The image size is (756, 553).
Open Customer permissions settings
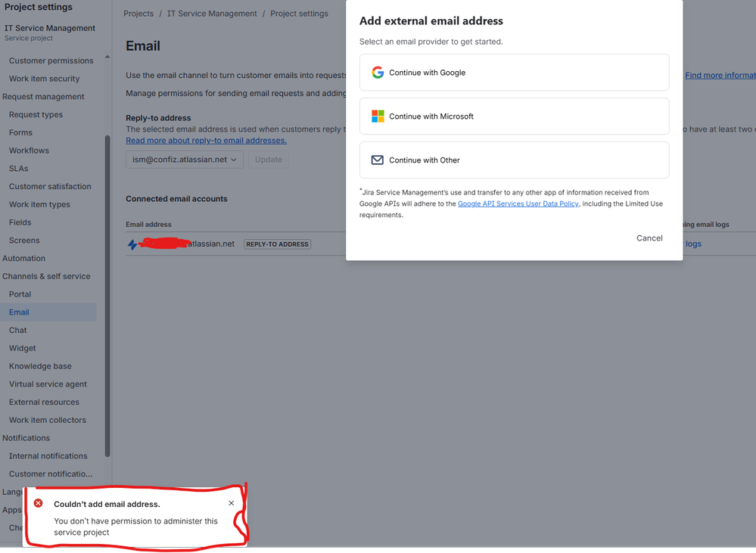(51, 61)
